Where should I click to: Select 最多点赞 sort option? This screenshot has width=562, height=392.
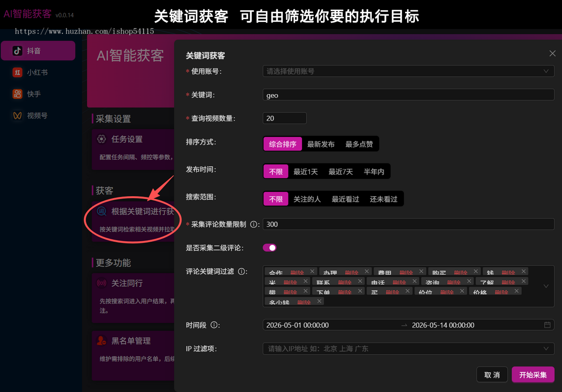pyautogui.click(x=359, y=144)
